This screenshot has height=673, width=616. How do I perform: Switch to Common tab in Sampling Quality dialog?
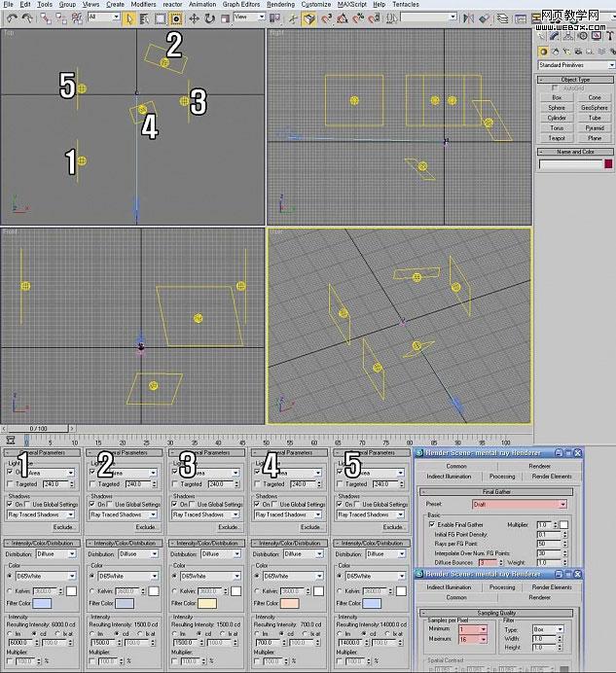click(x=456, y=597)
